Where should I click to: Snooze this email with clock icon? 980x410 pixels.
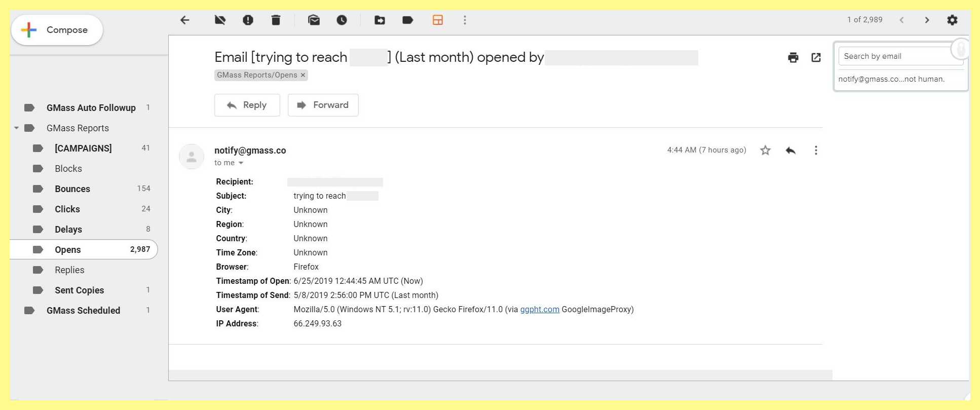pos(342,20)
